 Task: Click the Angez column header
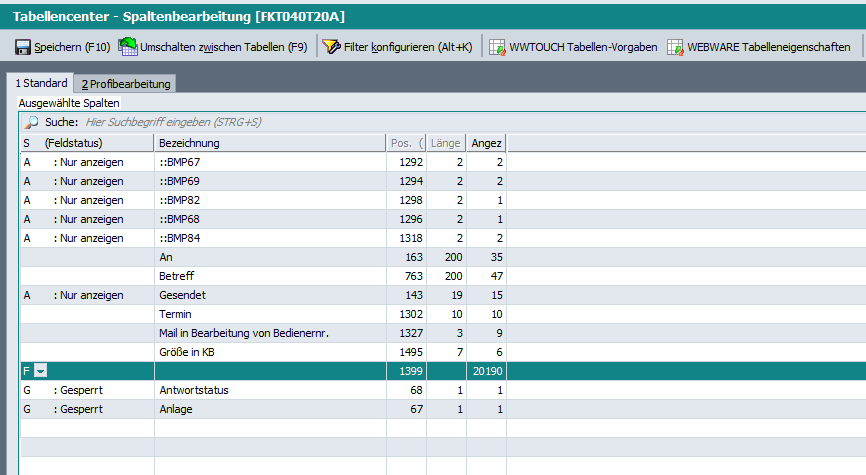point(486,143)
